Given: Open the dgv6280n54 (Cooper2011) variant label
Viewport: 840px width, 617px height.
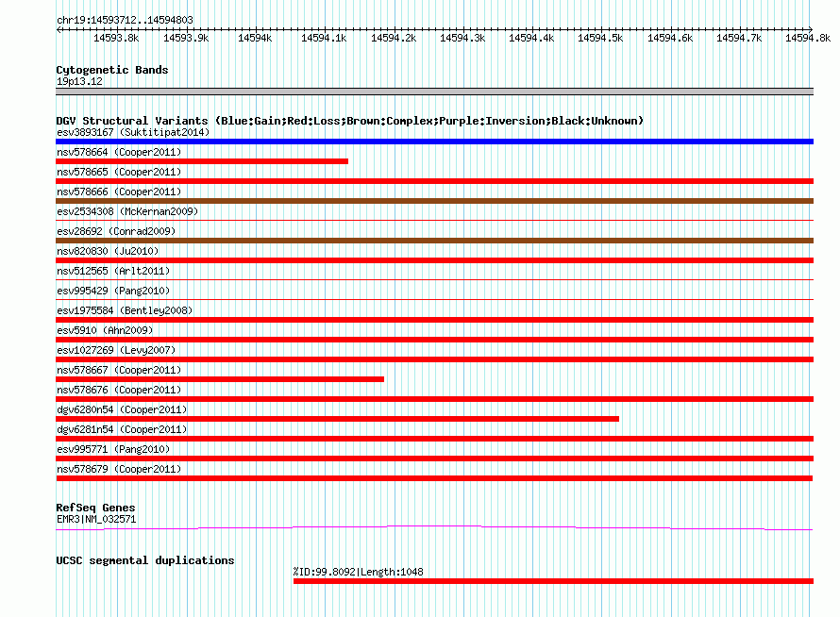Looking at the screenshot, I should coord(122,409).
